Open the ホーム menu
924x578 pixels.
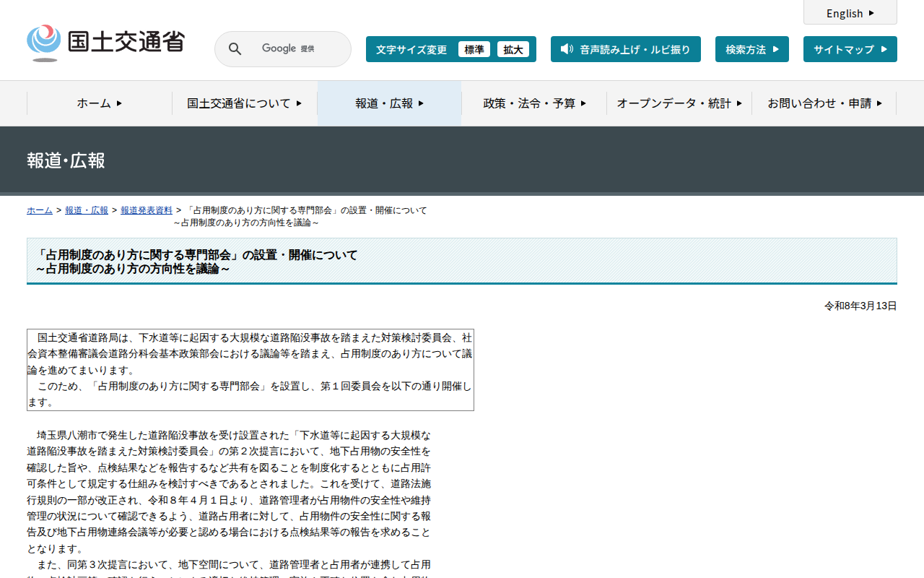pyautogui.click(x=100, y=103)
